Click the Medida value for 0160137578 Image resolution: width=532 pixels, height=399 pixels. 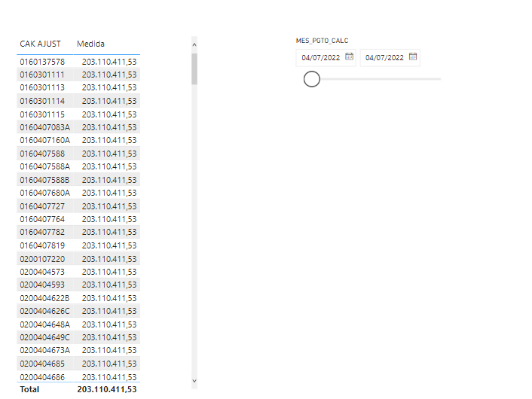tap(109, 62)
